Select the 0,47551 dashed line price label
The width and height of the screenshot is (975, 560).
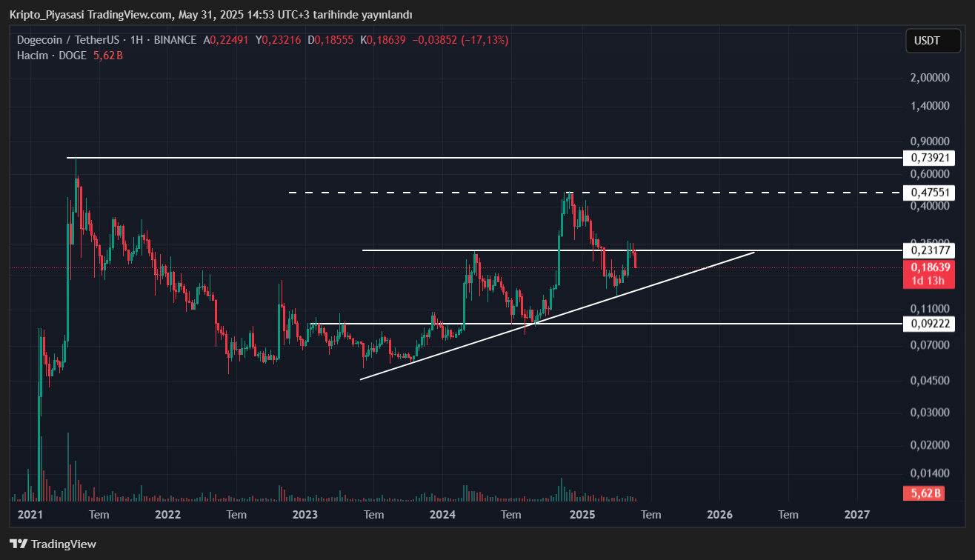tap(928, 193)
